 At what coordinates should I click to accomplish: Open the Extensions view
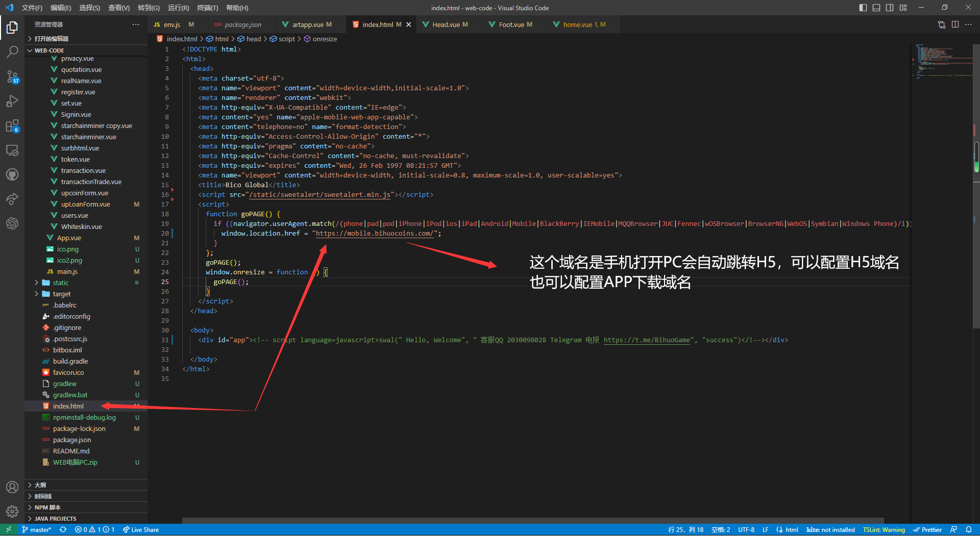coord(12,125)
